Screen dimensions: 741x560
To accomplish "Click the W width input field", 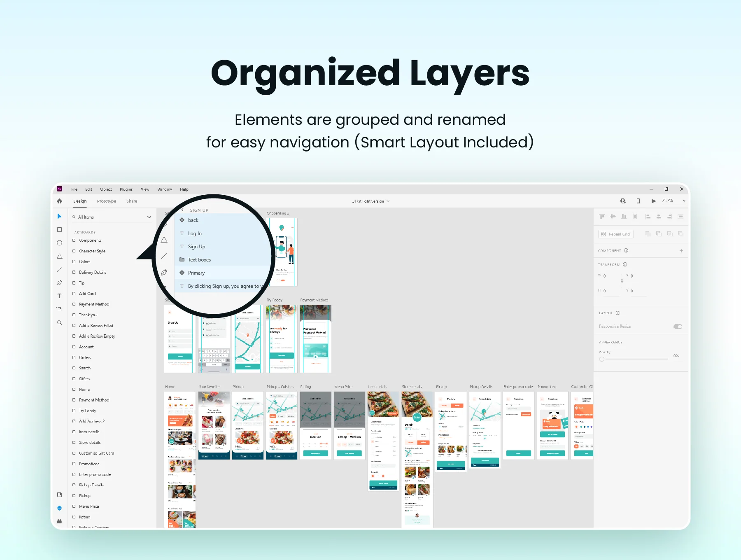I will click(x=611, y=276).
